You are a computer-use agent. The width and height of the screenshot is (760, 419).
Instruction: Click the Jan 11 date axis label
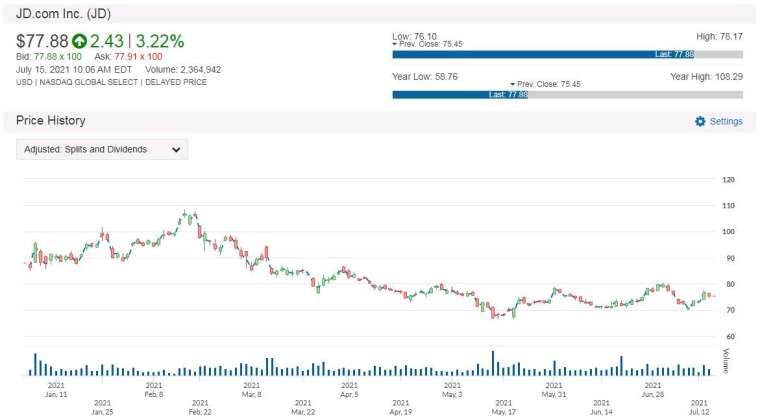coord(56,390)
